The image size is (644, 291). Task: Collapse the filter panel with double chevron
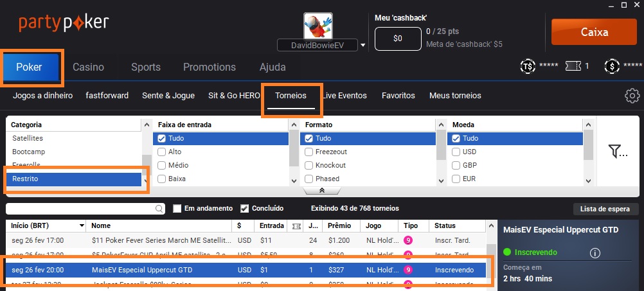322,190
